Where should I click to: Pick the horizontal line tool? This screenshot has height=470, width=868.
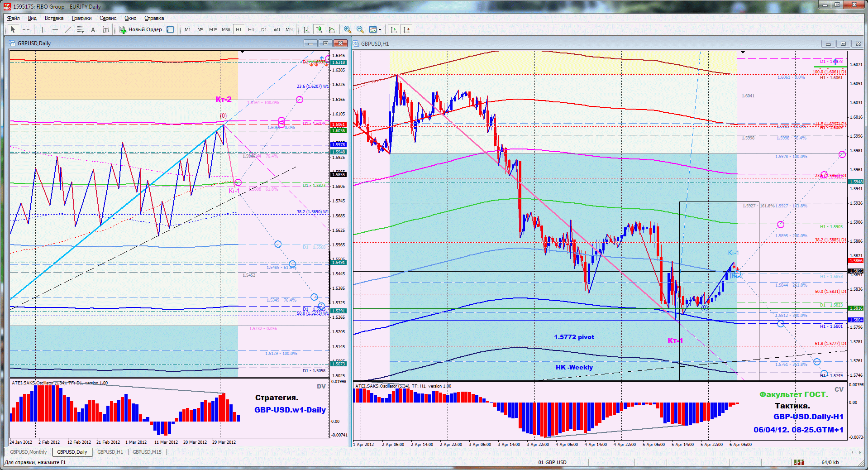pos(55,29)
